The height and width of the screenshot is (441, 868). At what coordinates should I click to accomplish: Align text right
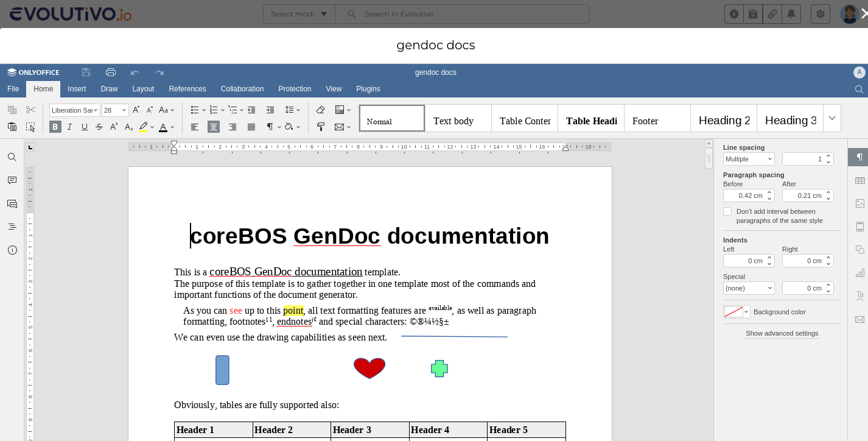233,127
